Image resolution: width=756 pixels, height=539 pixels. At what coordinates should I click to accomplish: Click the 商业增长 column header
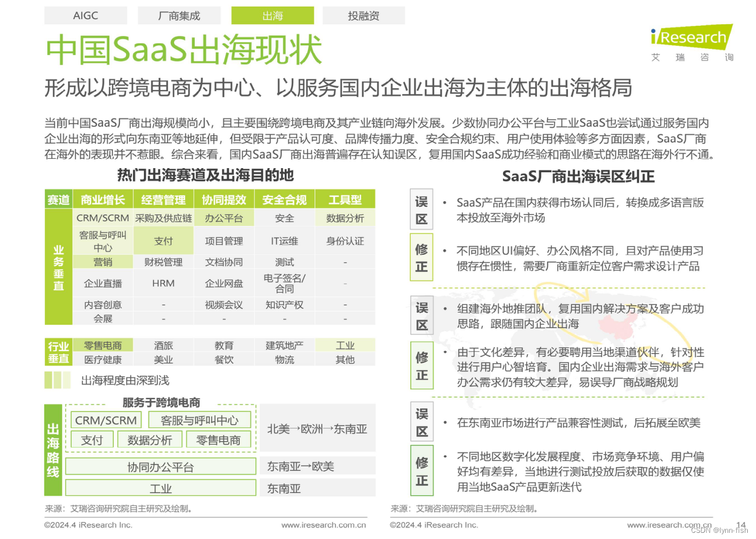[103, 200]
